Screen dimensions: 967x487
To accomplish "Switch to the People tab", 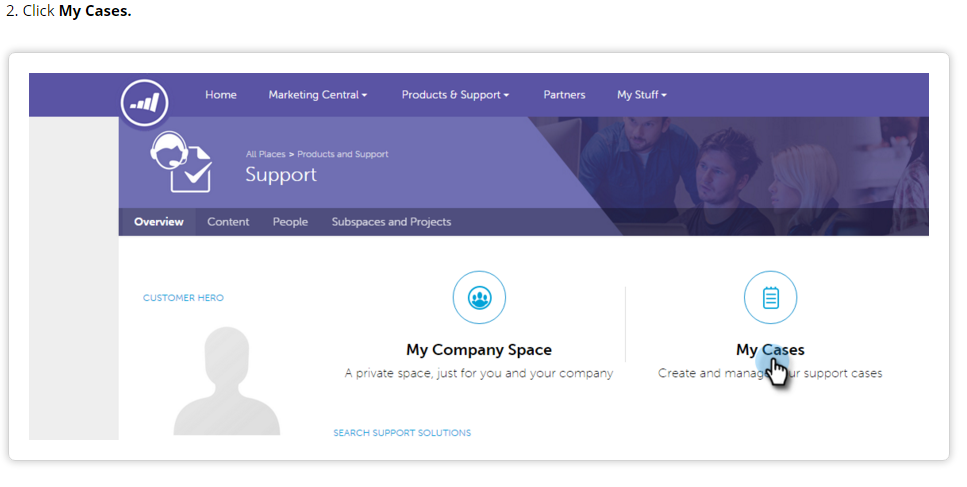I will click(290, 222).
